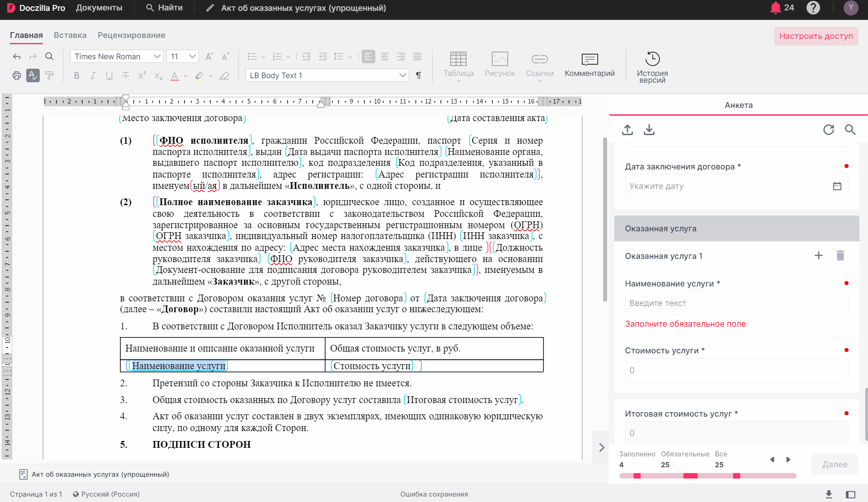The width and height of the screenshot is (868, 502).
Task: Open the help question mark
Action: [813, 8]
